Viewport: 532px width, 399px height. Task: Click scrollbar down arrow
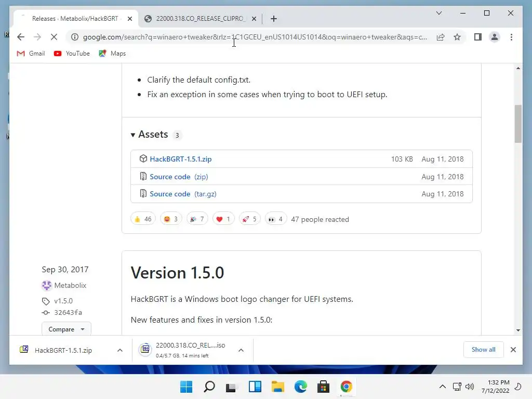(x=518, y=330)
